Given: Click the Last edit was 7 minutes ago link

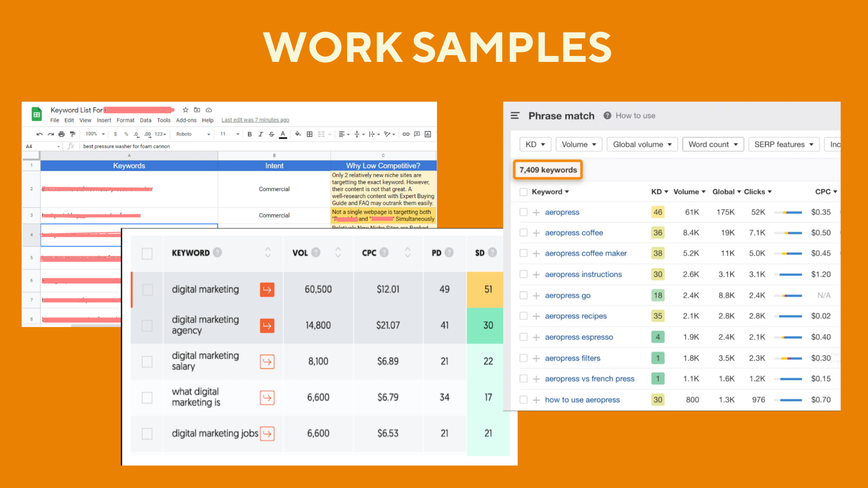Looking at the screenshot, I should tap(255, 120).
